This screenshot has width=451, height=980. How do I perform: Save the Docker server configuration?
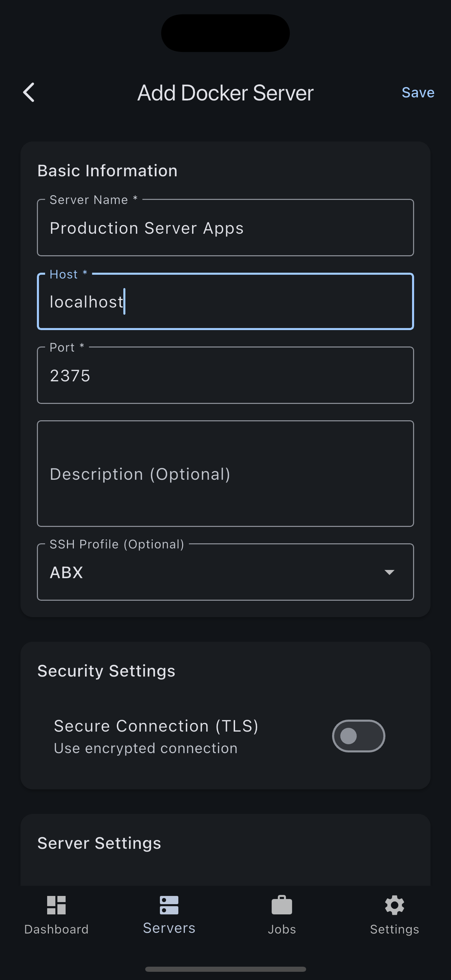418,92
